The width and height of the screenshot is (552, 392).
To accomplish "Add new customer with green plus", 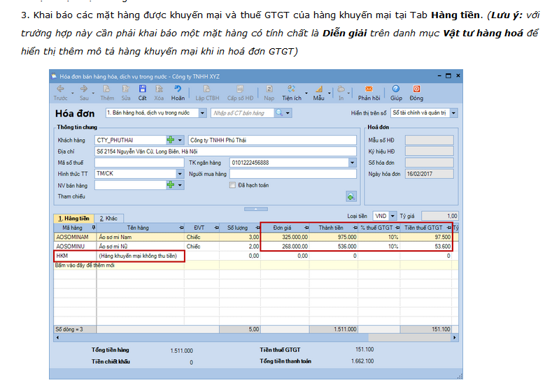I will 171,140.
